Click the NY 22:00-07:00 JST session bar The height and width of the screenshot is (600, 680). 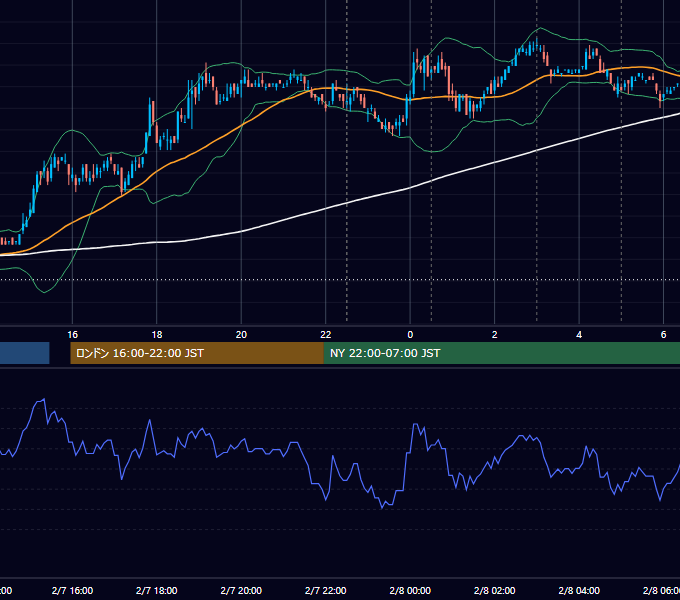502,353
